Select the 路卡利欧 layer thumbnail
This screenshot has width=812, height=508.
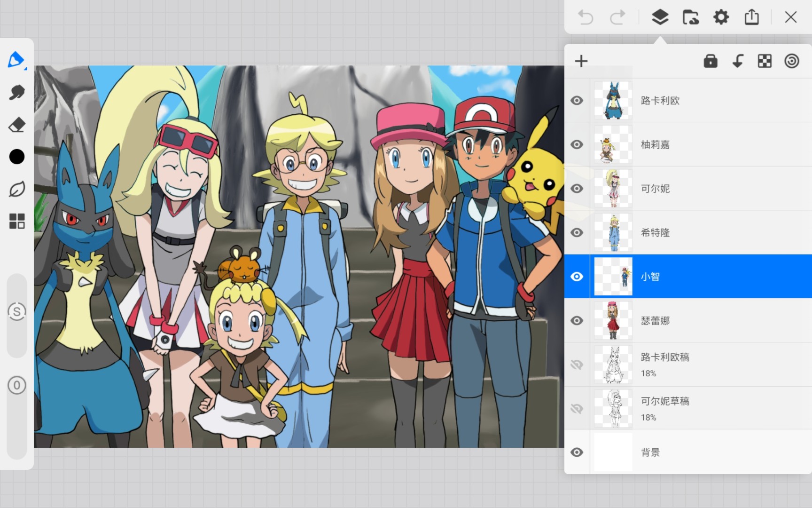[613, 101]
